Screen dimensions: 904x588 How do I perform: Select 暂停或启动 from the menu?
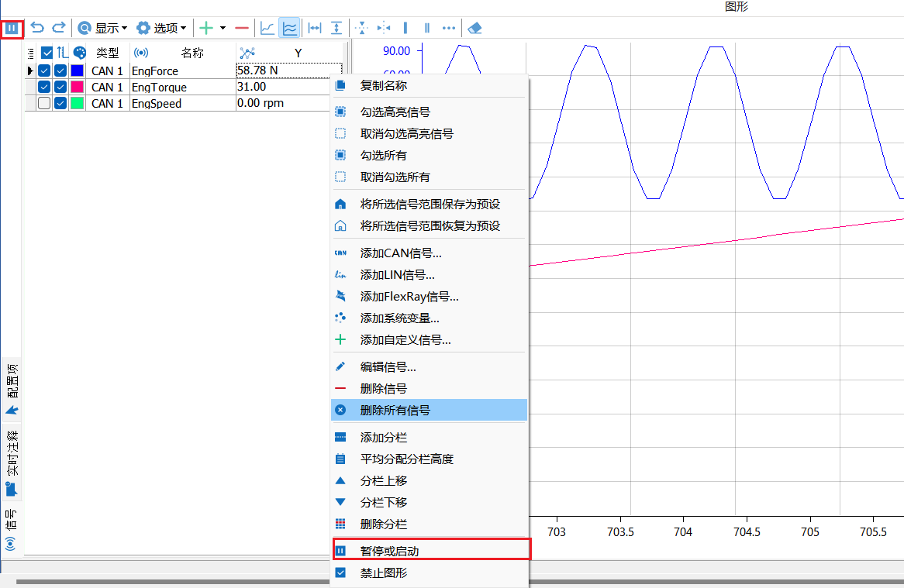pyautogui.click(x=430, y=551)
